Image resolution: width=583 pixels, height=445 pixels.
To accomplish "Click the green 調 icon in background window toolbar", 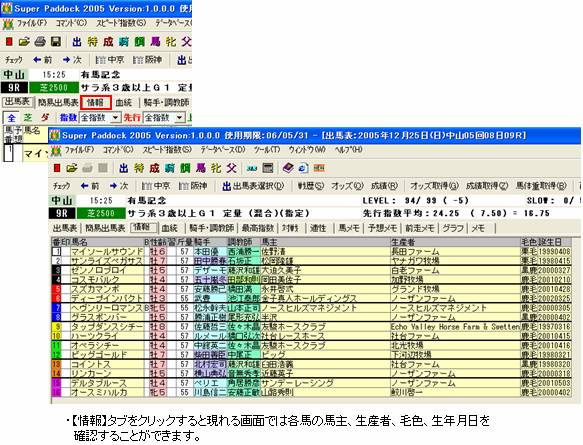I will [x=140, y=42].
